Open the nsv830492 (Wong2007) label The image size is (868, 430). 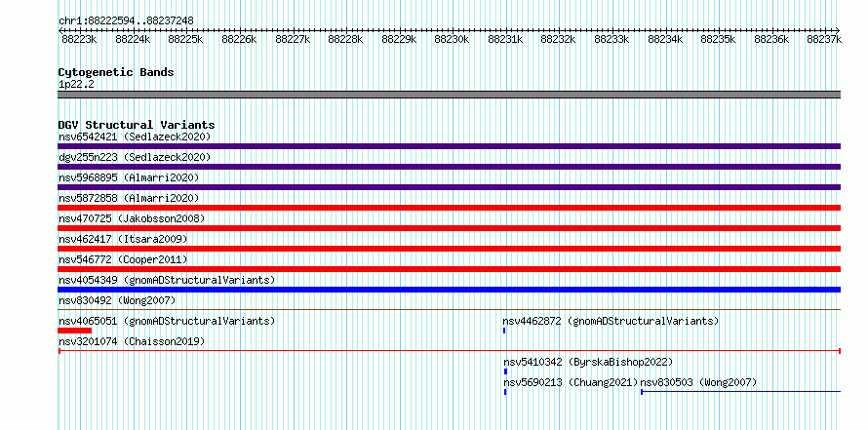click(x=117, y=300)
